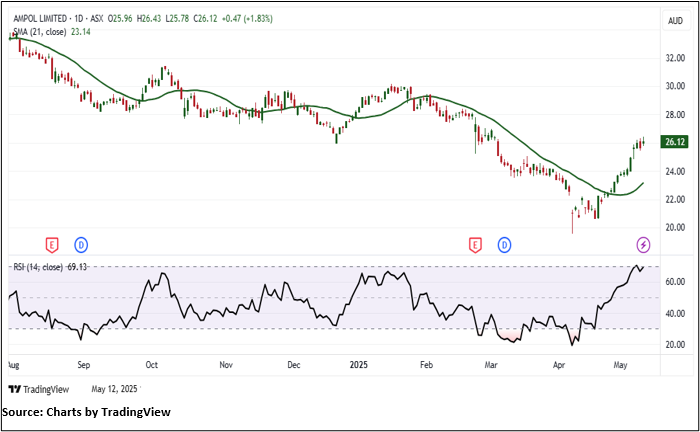Click the SMA value 23.14
The width and height of the screenshot is (700, 432).
coord(80,32)
